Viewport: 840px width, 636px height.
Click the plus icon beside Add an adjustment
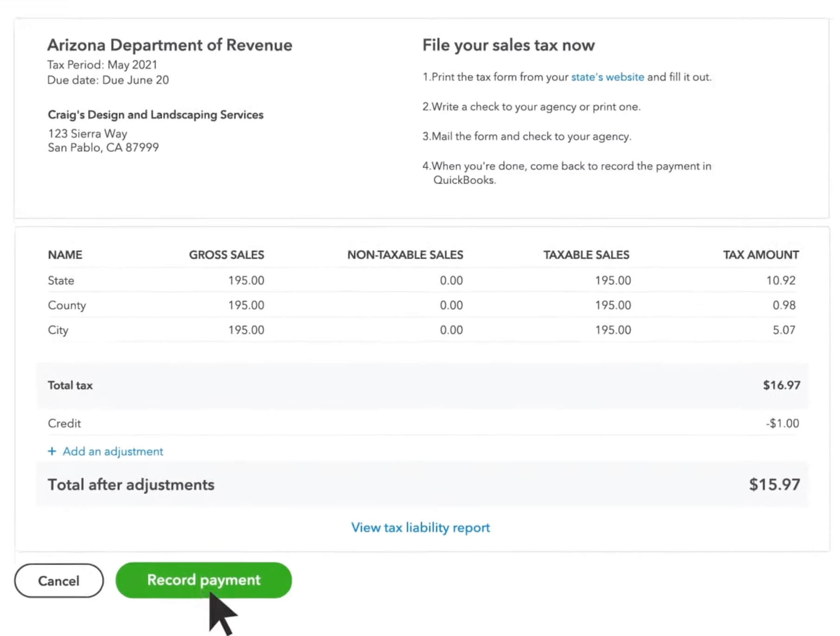coord(52,451)
